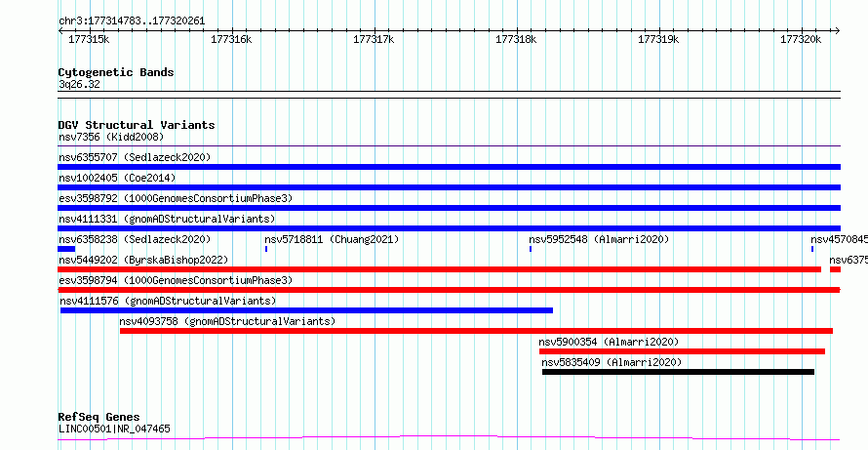Click the 177316k ruler tick label
The image size is (868, 450).
[x=231, y=40]
